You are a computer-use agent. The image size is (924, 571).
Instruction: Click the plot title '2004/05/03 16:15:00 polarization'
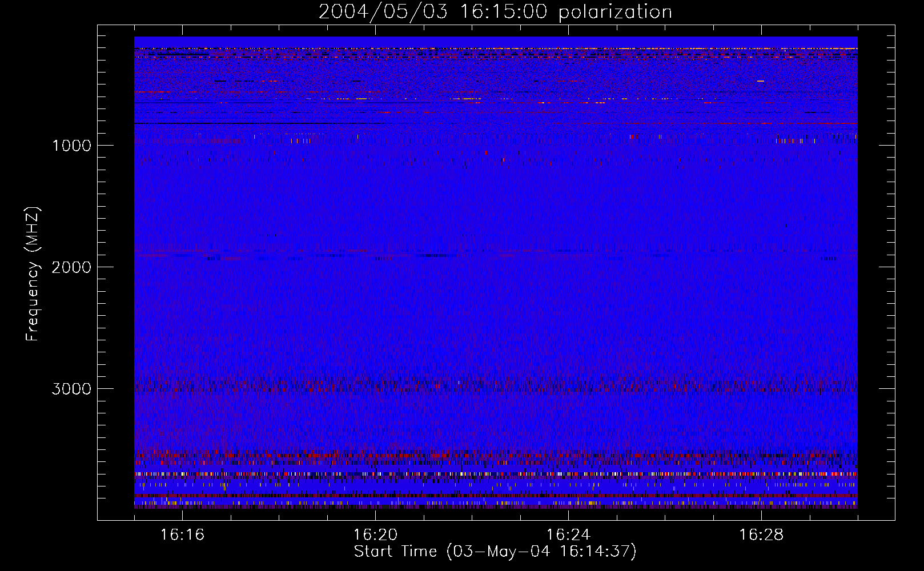[495, 12]
